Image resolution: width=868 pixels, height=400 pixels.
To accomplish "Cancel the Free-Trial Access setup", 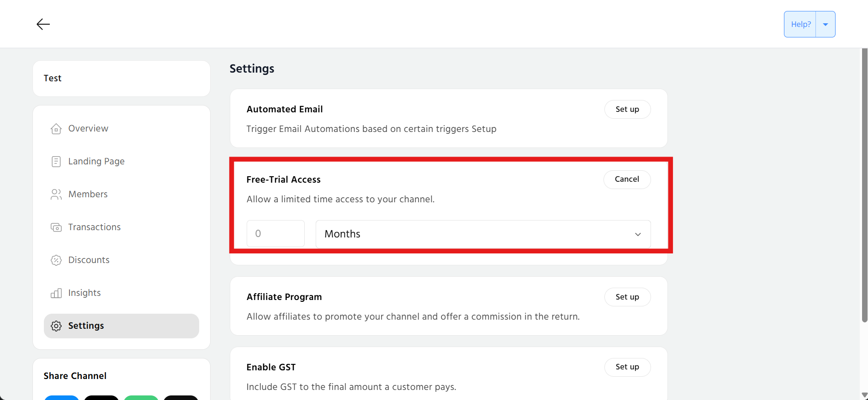I will click(x=626, y=179).
